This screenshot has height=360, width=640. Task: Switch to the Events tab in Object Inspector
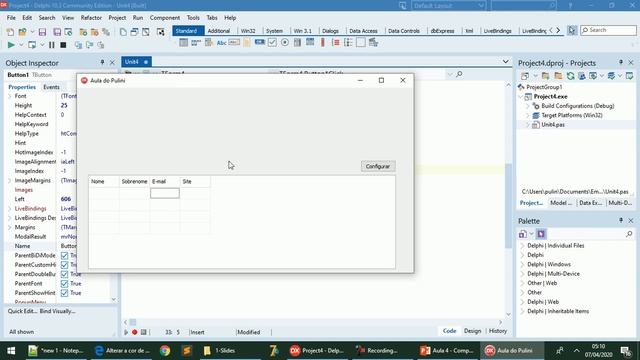tap(51, 87)
